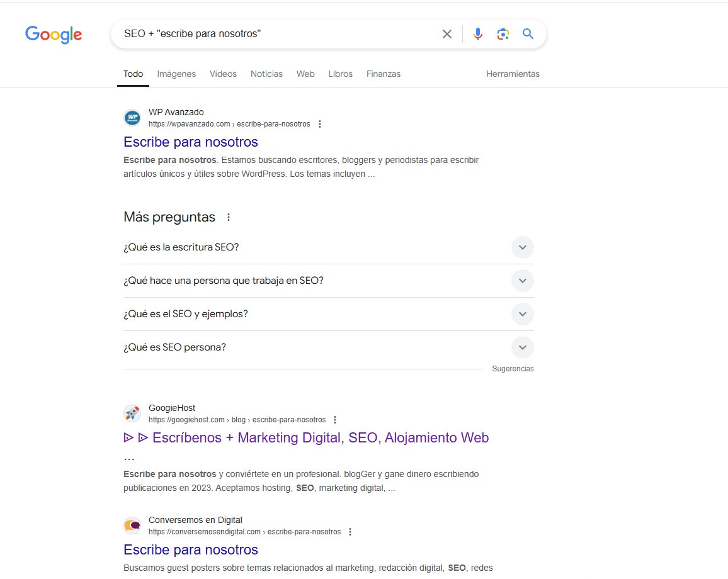Viewport: 728px width, 579px height.
Task: Click the "Más preguntas" heading
Action: point(169,217)
